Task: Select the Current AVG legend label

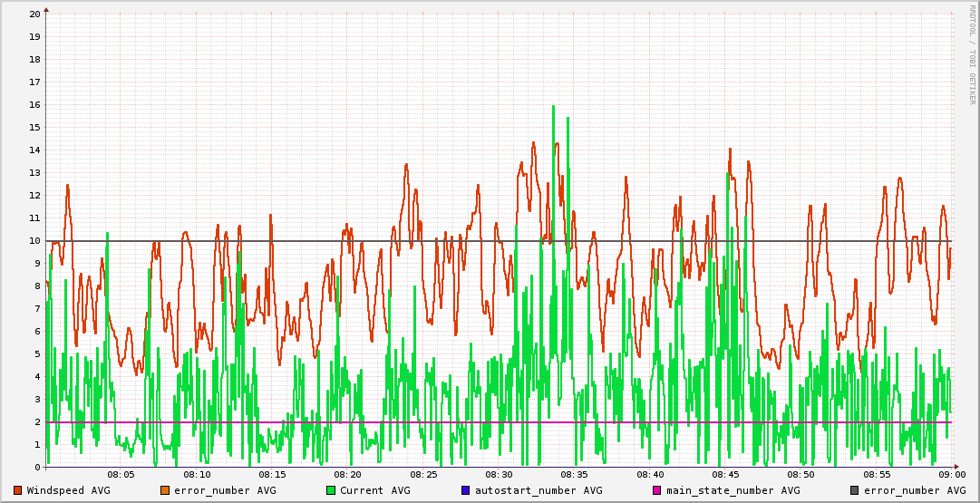Action: pos(374,490)
